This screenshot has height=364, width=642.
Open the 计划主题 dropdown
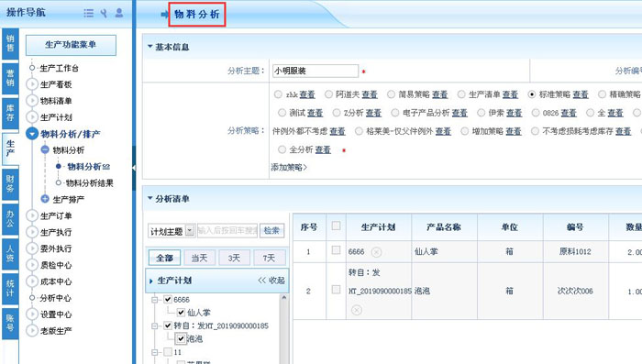click(x=190, y=231)
